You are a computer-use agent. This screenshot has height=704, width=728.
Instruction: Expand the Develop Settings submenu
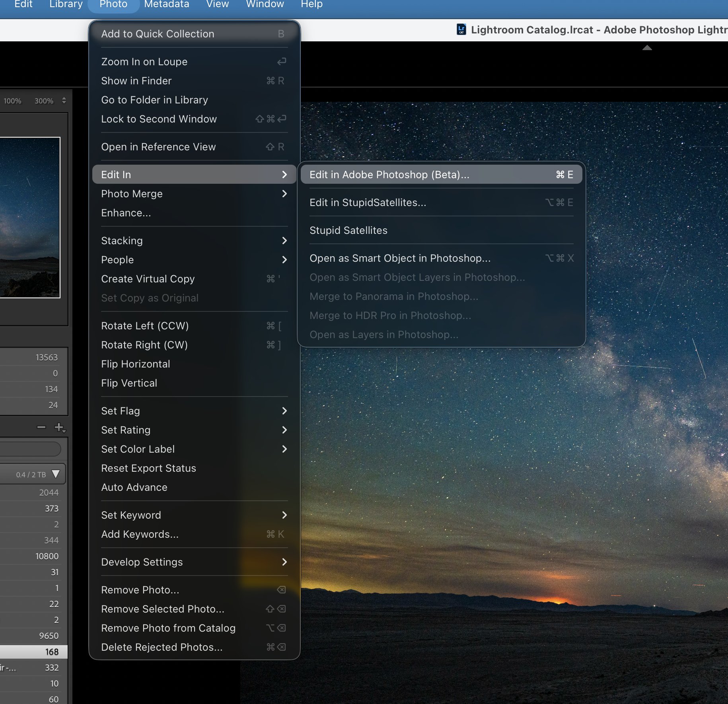point(194,562)
